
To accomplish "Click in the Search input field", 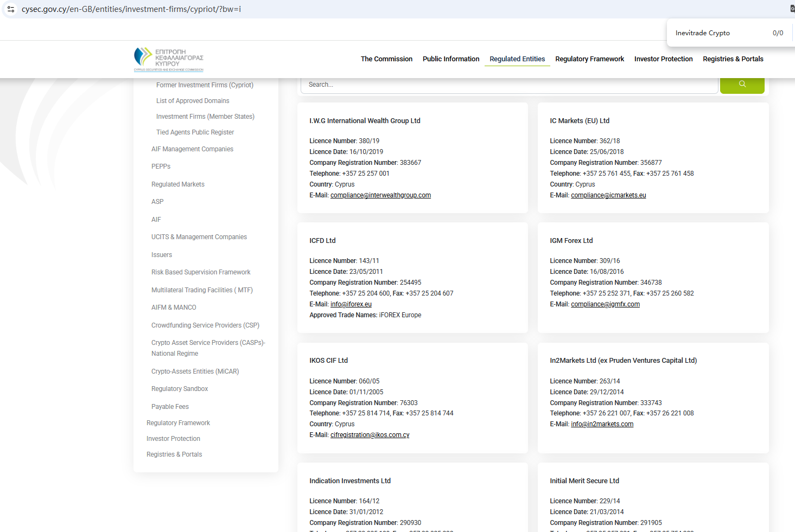I will point(509,85).
